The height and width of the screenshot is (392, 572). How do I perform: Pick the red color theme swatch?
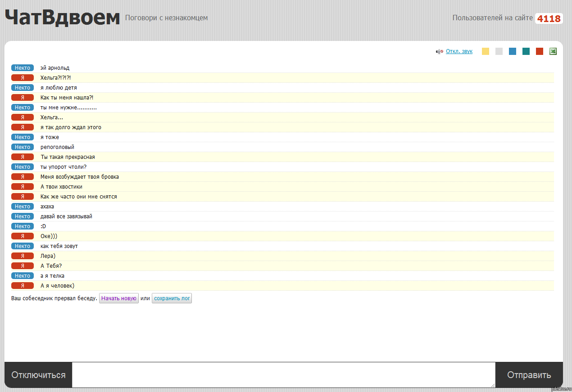pyautogui.click(x=540, y=51)
